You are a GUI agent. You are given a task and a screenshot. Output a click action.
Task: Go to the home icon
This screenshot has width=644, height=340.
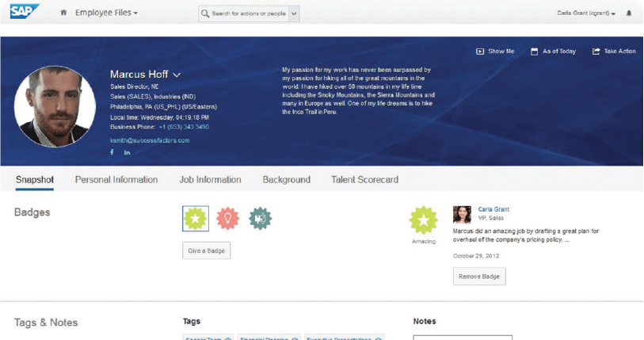[x=63, y=13]
